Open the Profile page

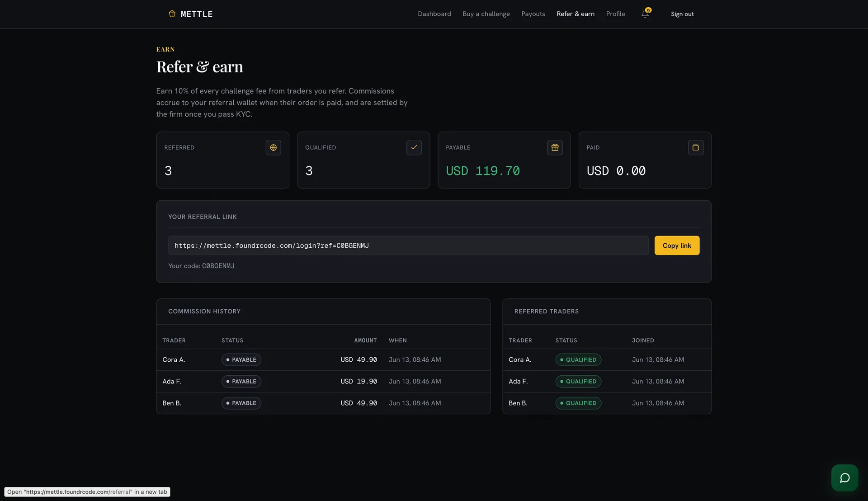click(x=615, y=14)
